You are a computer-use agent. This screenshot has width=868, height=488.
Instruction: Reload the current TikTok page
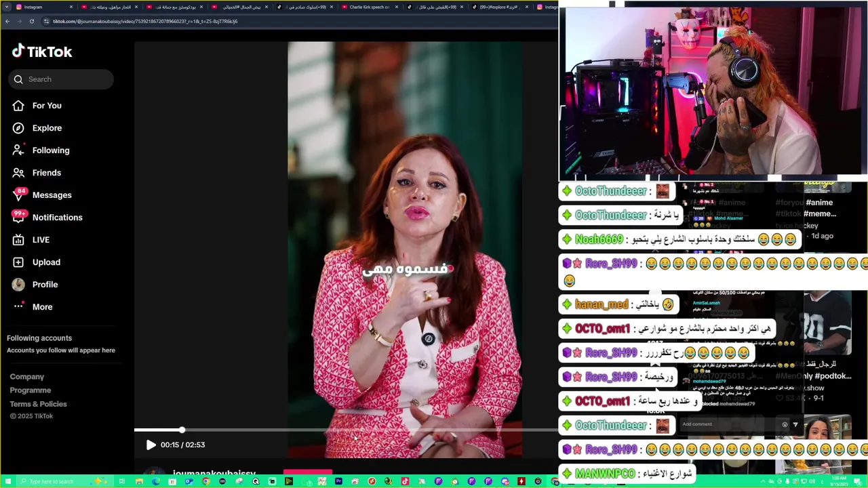pos(32,21)
